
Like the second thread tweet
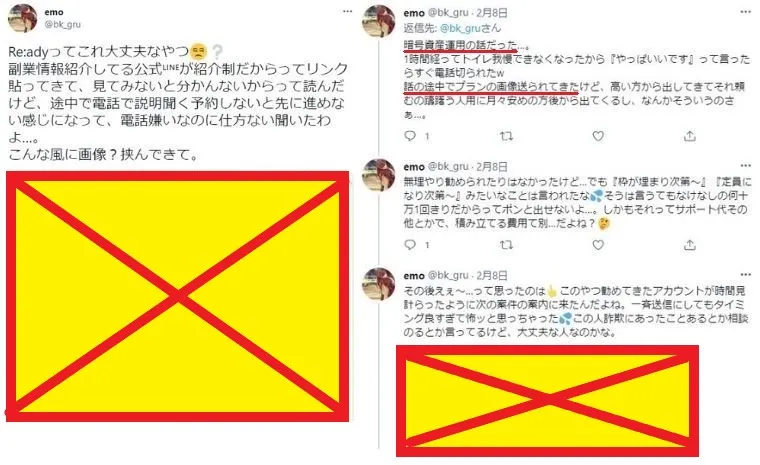[598, 245]
